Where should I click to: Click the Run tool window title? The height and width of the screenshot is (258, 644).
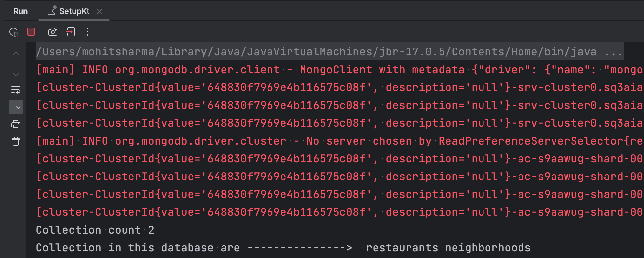[20, 11]
